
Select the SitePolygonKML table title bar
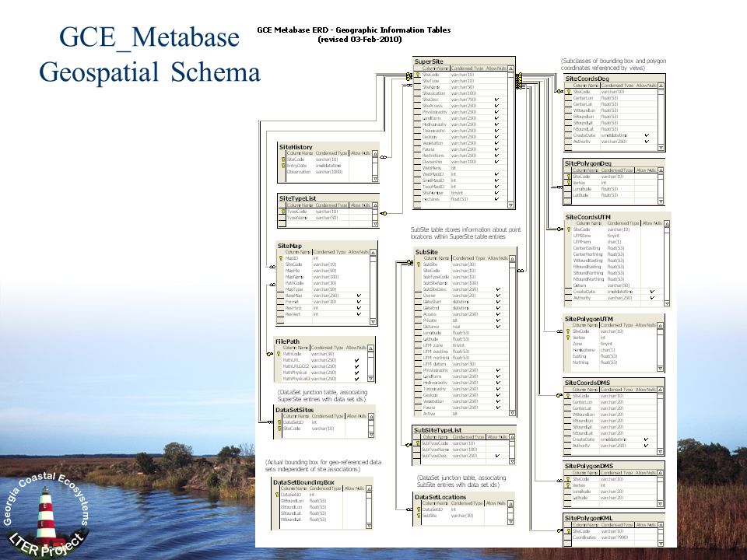point(614,518)
